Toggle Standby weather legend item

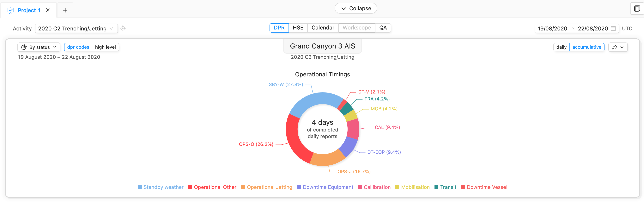click(x=161, y=187)
